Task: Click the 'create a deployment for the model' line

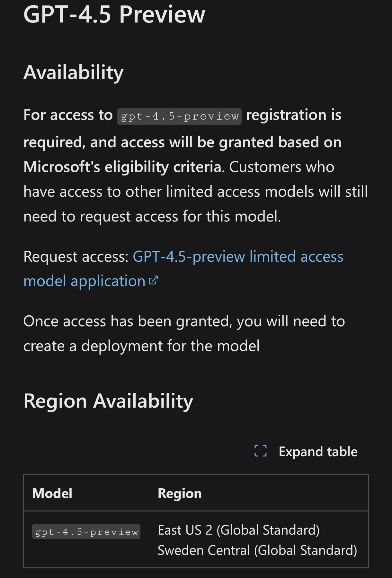Action: click(141, 346)
